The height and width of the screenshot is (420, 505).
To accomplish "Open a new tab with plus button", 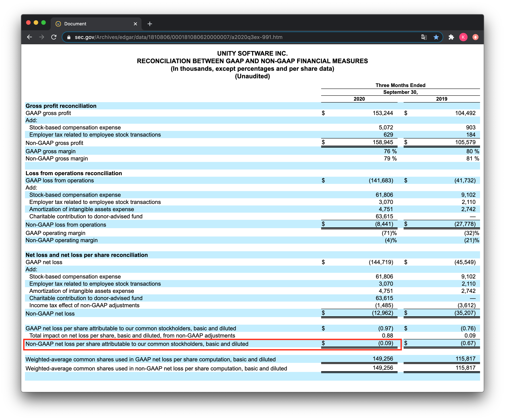I will (x=150, y=24).
